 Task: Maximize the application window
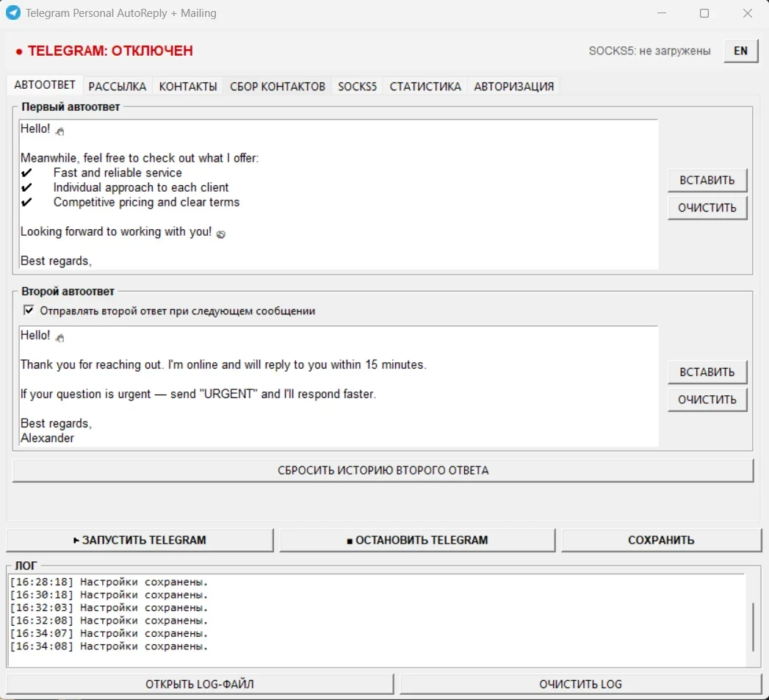pyautogui.click(x=704, y=13)
